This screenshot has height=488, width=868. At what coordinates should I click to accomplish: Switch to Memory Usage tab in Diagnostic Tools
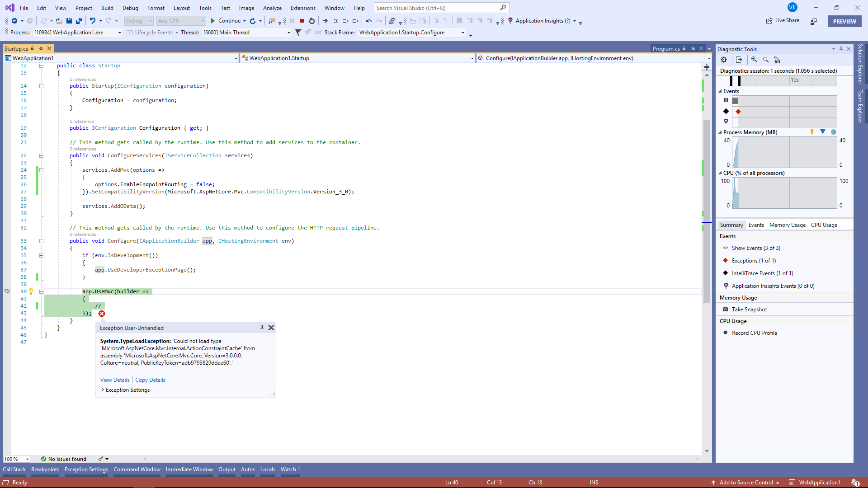(787, 225)
